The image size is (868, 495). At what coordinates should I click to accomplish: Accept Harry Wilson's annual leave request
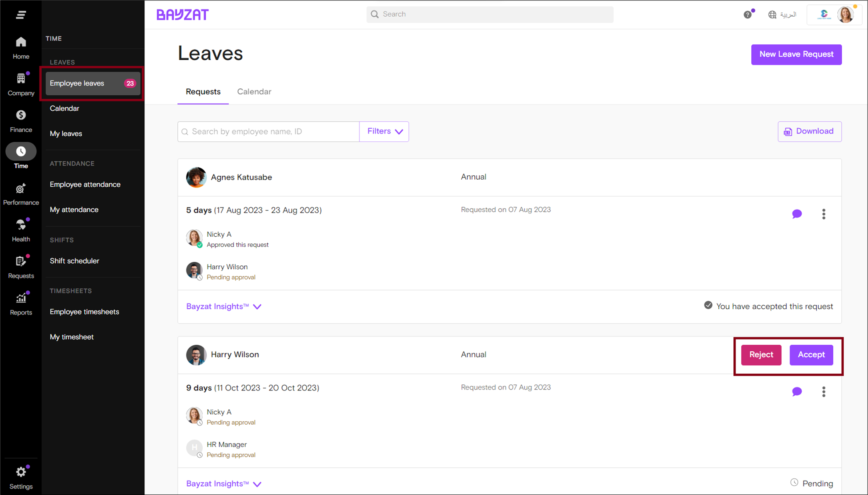[x=811, y=354]
